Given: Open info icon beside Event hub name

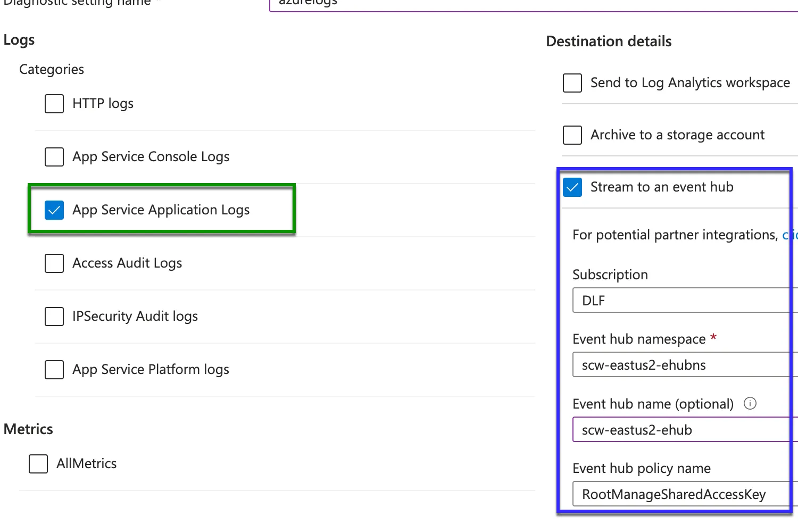Looking at the screenshot, I should click(x=750, y=403).
